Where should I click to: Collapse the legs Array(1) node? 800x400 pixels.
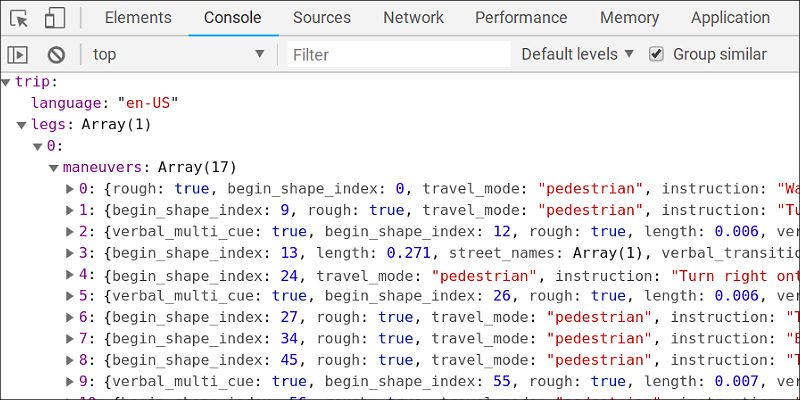(21, 125)
